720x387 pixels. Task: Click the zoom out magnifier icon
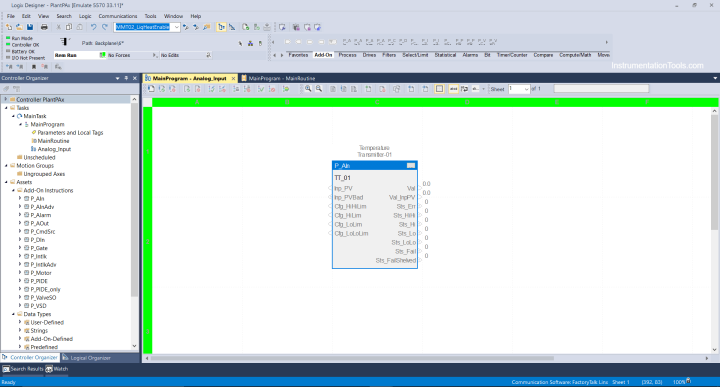(x=319, y=89)
